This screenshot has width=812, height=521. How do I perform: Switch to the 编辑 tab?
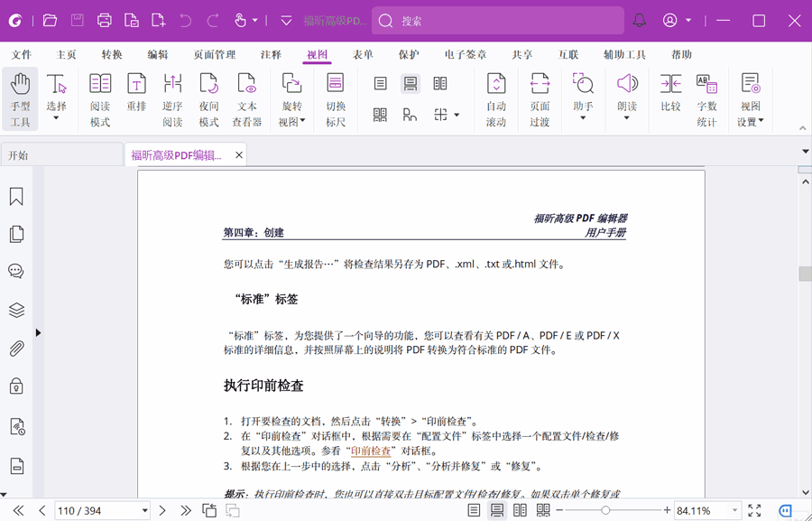(x=157, y=54)
